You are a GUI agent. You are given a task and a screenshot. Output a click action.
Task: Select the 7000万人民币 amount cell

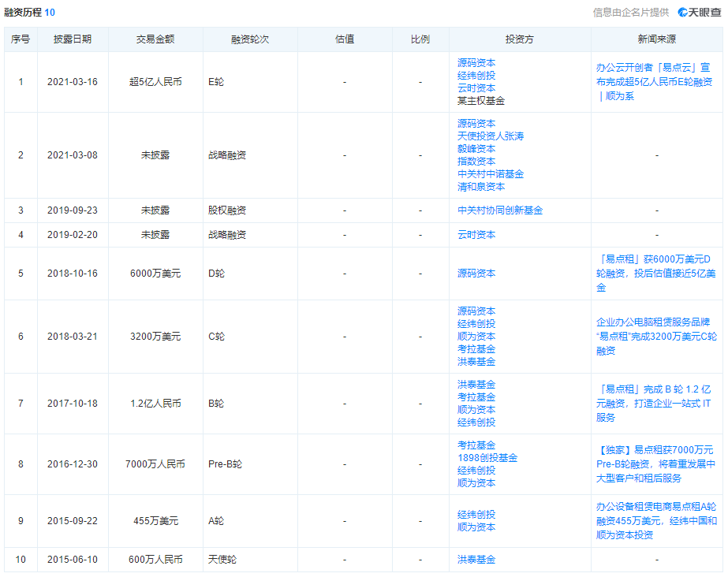click(x=155, y=464)
